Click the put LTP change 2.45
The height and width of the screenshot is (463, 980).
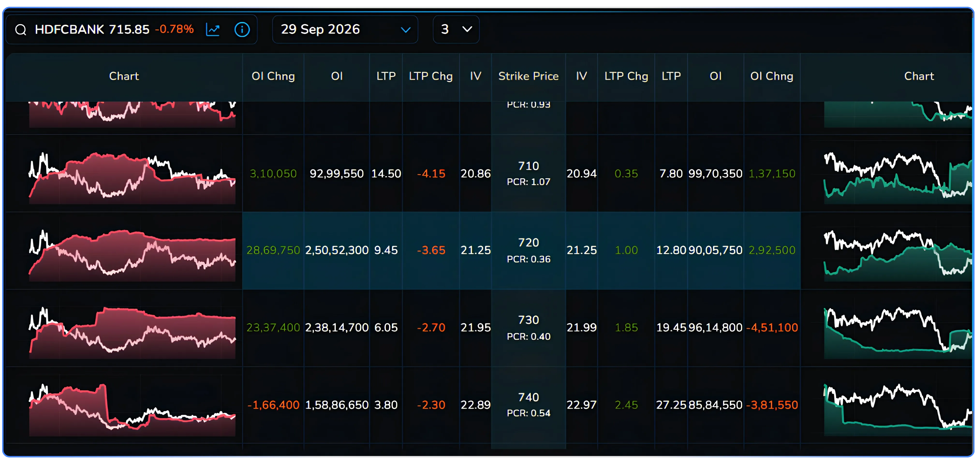point(626,405)
